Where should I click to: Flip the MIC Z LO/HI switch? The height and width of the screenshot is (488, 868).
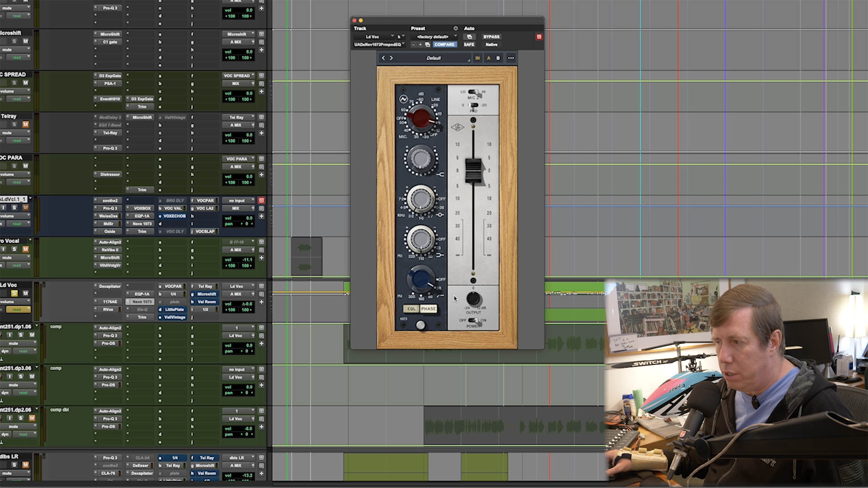tap(473, 92)
